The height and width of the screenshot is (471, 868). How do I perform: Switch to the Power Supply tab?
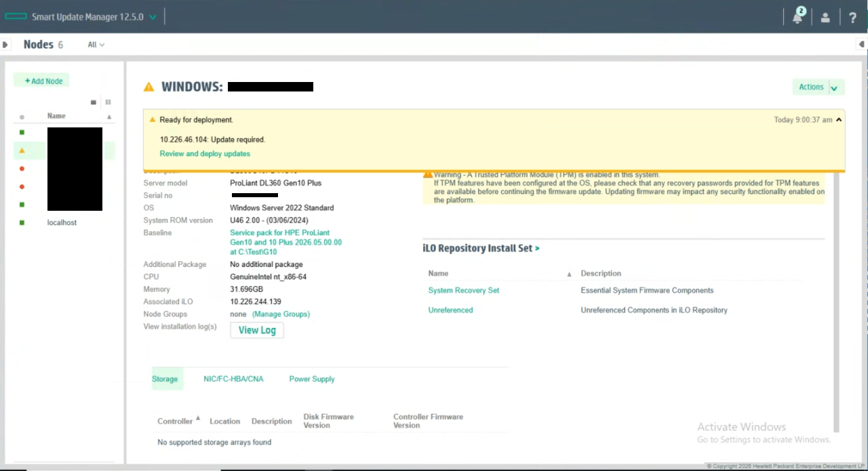point(312,379)
